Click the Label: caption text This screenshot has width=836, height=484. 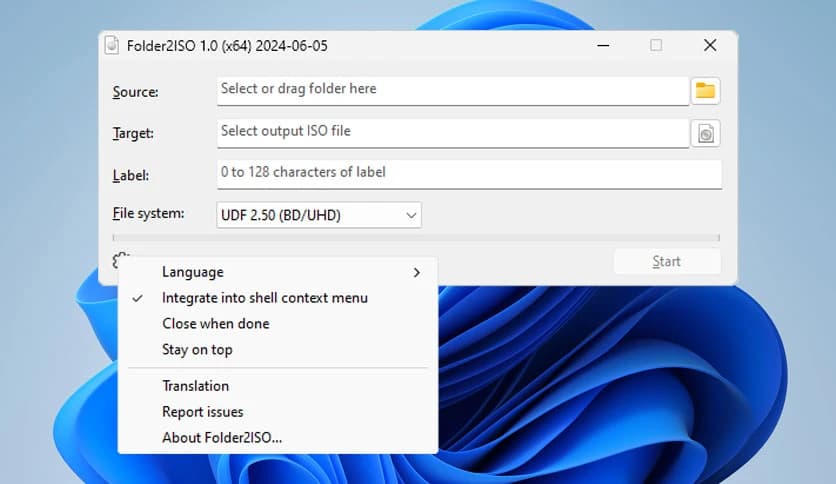tap(131, 175)
